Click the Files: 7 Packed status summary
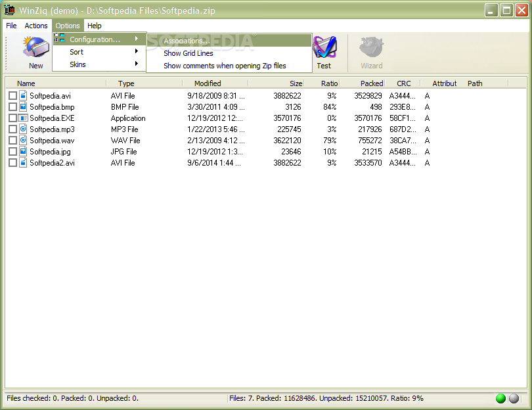Image resolution: width=532 pixels, height=410 pixels. click(326, 398)
